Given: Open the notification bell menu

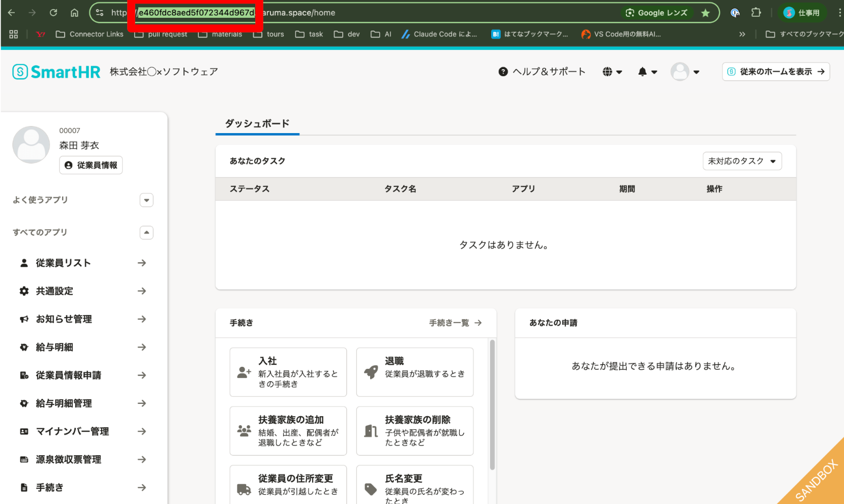Looking at the screenshot, I should pyautogui.click(x=647, y=72).
